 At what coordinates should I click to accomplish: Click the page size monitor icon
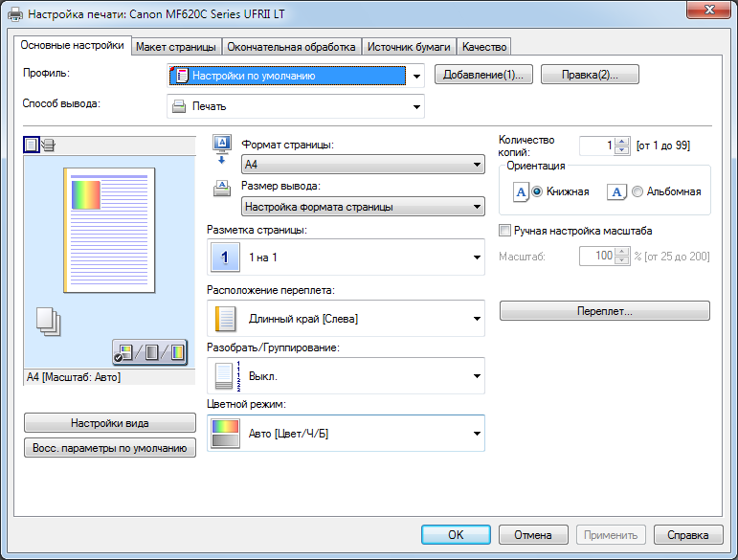coord(222,149)
